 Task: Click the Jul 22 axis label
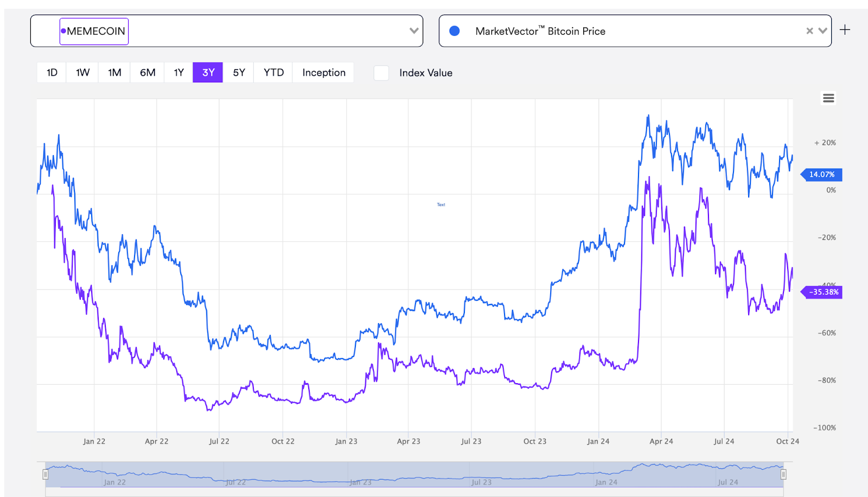(x=219, y=441)
